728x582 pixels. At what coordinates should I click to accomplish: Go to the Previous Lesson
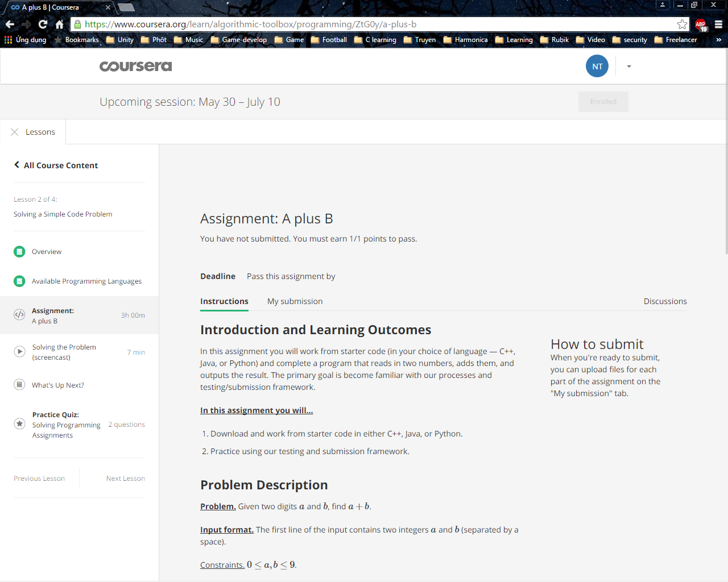tap(39, 479)
